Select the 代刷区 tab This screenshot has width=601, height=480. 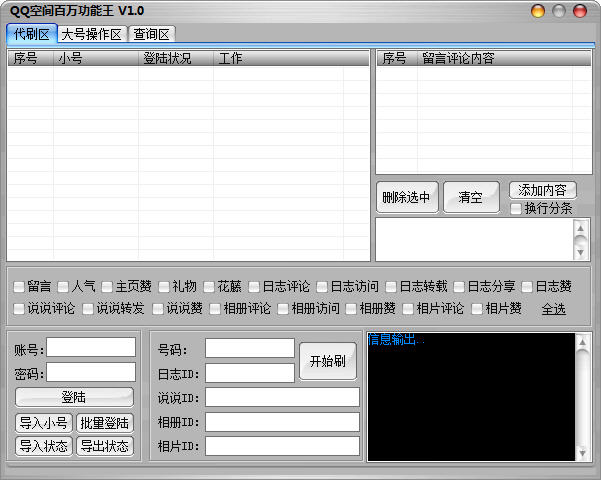pyautogui.click(x=31, y=34)
